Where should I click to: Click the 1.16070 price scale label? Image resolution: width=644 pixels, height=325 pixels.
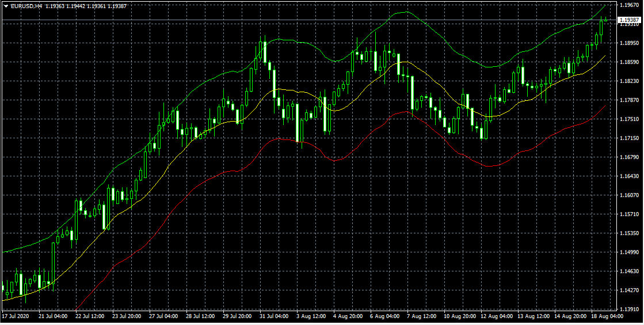pos(629,195)
